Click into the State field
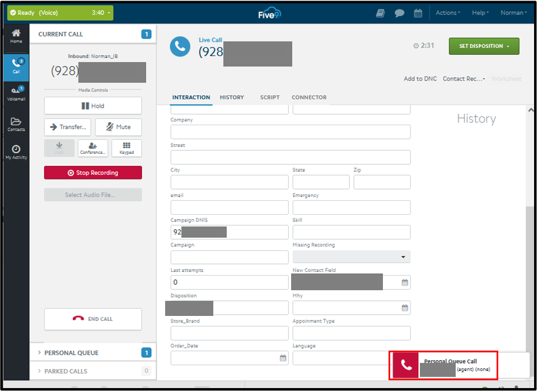The height and width of the screenshot is (392, 538). [321, 182]
